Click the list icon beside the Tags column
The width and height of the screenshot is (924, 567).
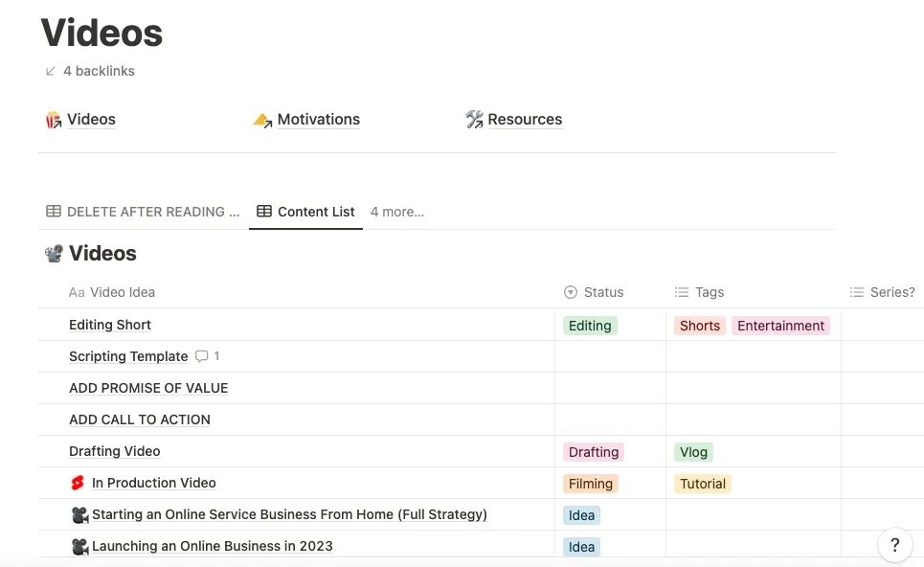click(683, 292)
